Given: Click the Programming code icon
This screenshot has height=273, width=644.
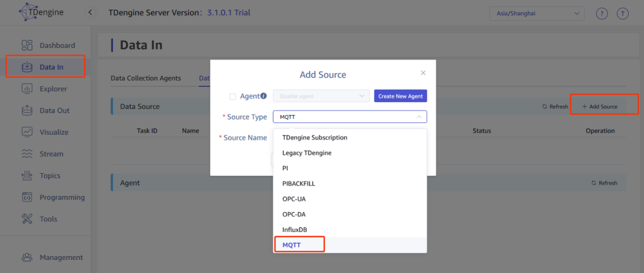Looking at the screenshot, I should coord(27,197).
